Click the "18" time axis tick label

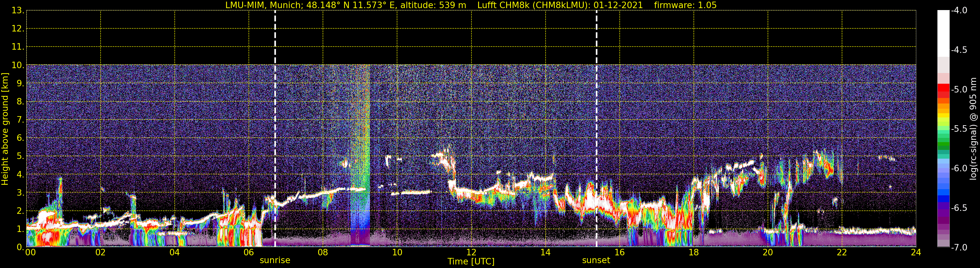694,252
